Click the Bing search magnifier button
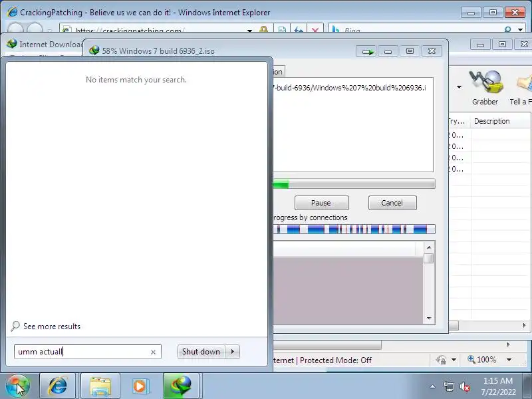Screen dimensions: 532x399 click(507, 30)
